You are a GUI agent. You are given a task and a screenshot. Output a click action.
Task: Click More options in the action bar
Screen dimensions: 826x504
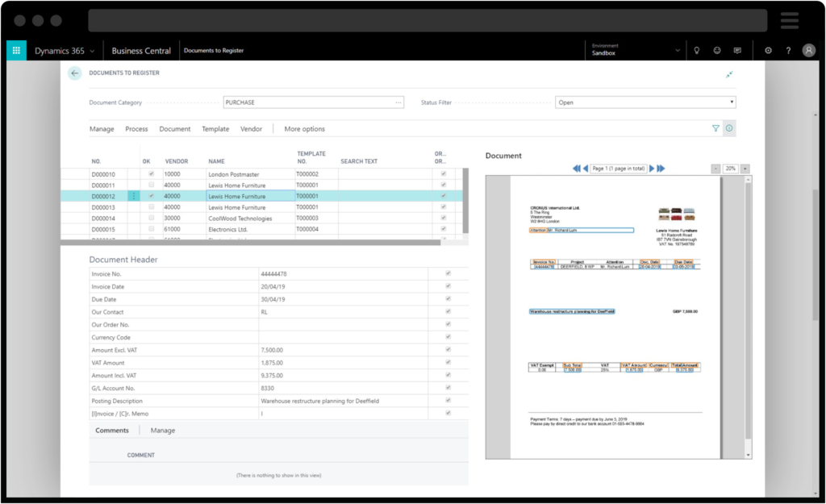tap(305, 129)
